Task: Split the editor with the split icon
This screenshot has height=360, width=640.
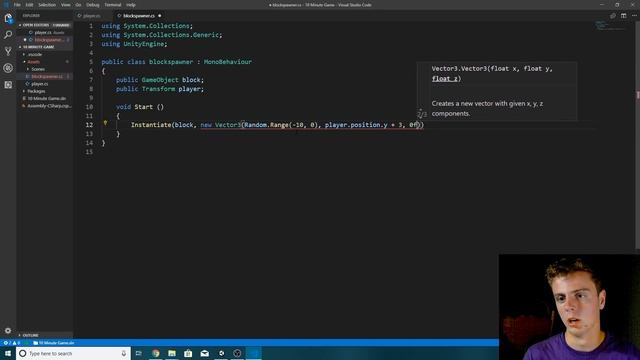Action: pyautogui.click(x=623, y=16)
